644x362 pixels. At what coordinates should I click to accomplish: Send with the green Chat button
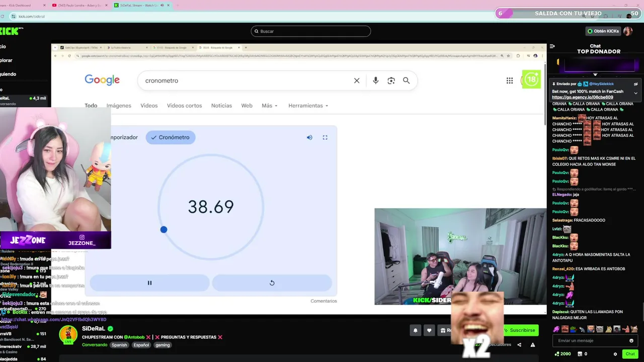630,354
